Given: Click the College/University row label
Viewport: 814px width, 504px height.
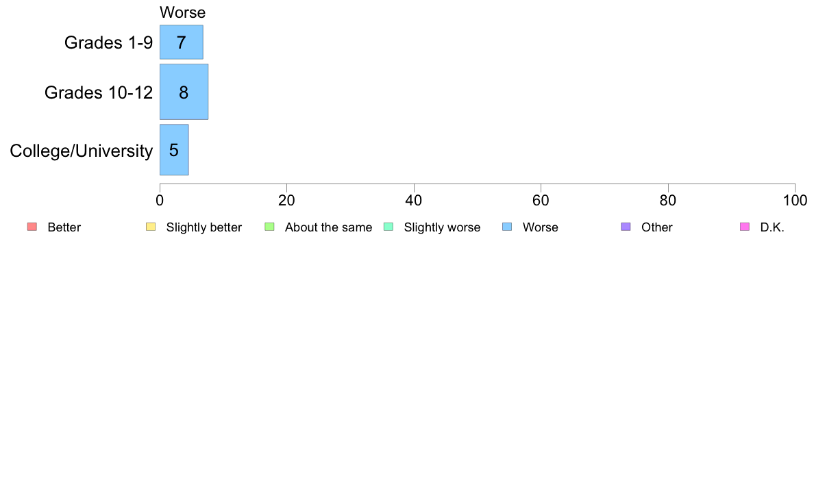Looking at the screenshot, I should tap(82, 151).
